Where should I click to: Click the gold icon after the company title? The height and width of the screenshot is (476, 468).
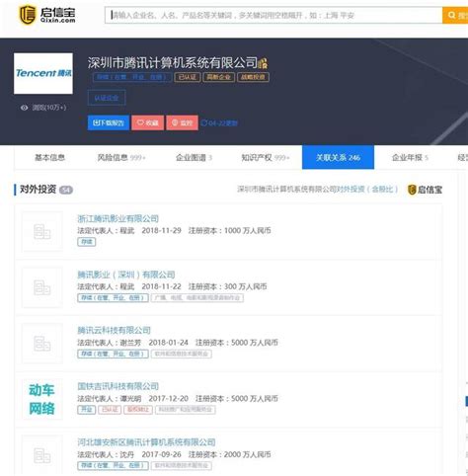(263, 63)
